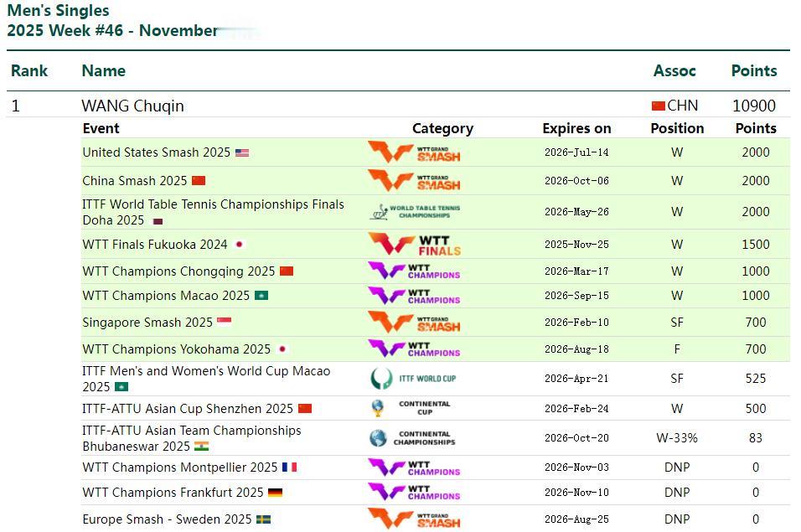The width and height of the screenshot is (801, 532).
Task: Click points value 525
Action: pos(756,379)
